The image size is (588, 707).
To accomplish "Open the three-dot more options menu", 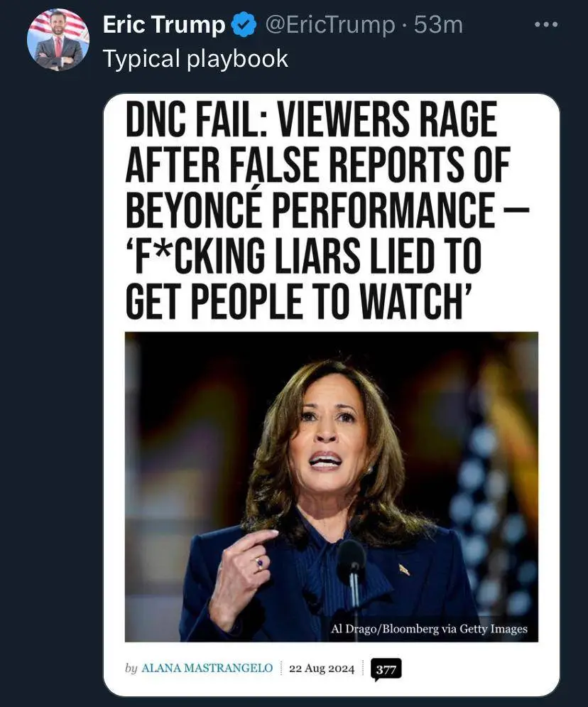I will click(x=546, y=25).
